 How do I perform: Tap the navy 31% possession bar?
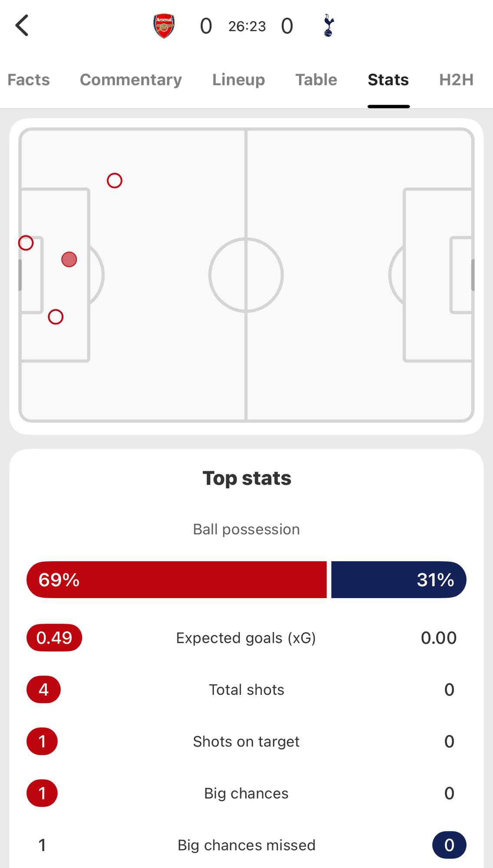pyautogui.click(x=398, y=580)
